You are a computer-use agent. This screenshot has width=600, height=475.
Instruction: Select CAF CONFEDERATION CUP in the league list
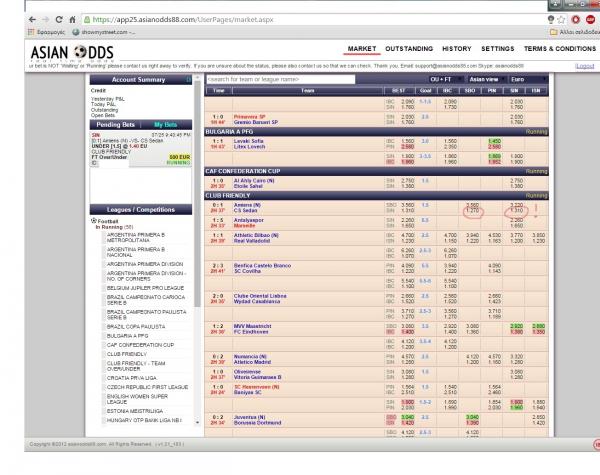click(140, 345)
